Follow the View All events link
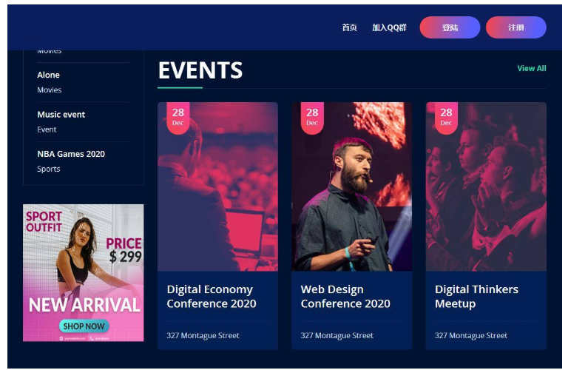 click(x=531, y=68)
